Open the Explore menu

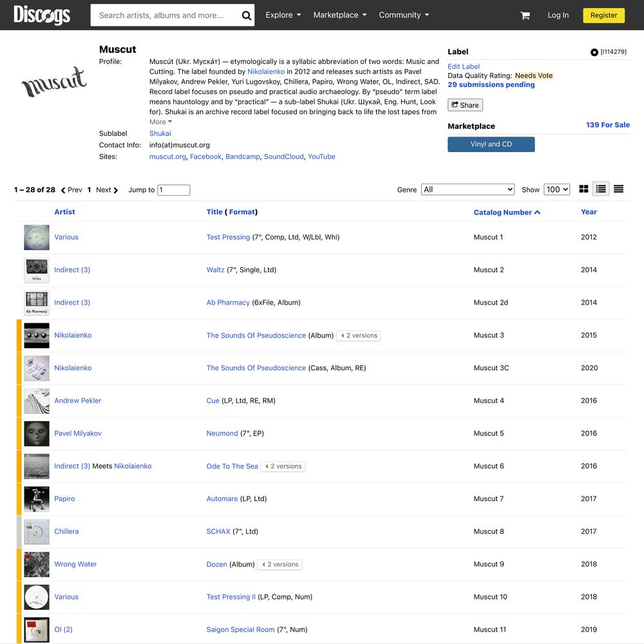click(x=283, y=15)
